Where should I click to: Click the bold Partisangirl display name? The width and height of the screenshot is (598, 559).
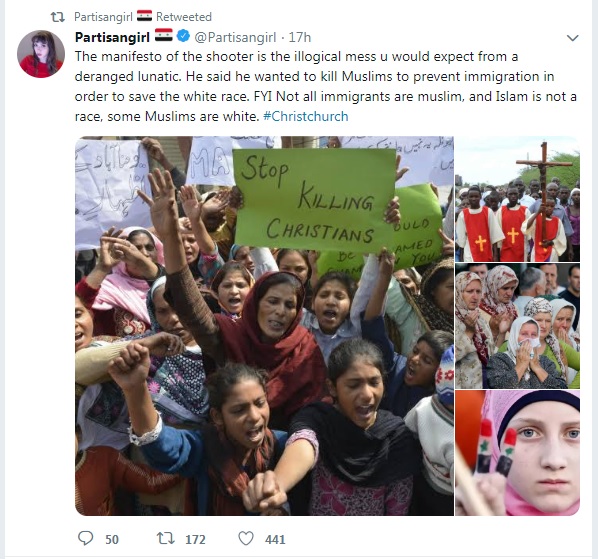[x=112, y=37]
